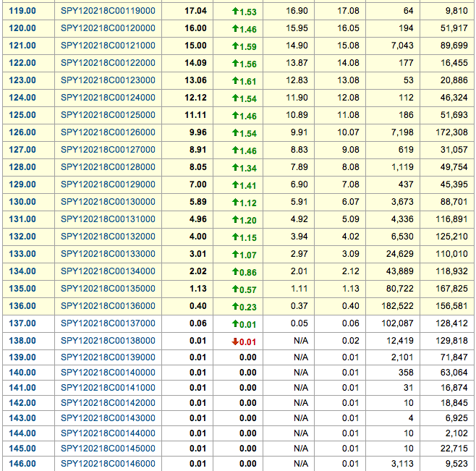476x471 pixels.
Task: Open contract SPY120218C00127000
Action: pyautogui.click(x=108, y=150)
